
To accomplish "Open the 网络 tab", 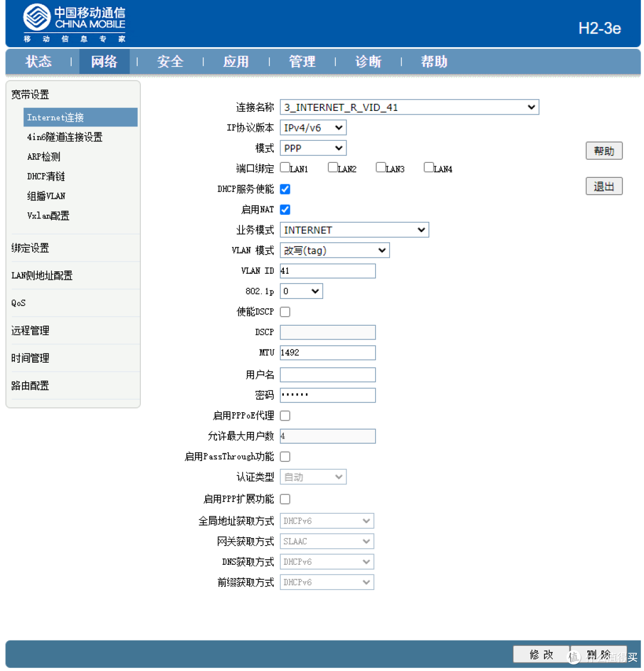I will 104,61.
